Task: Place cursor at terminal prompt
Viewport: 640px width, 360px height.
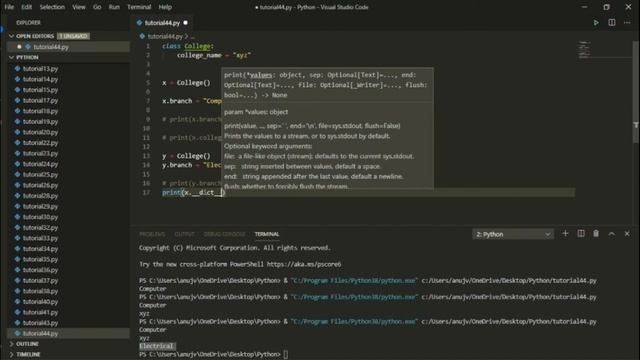Action: click(286, 354)
